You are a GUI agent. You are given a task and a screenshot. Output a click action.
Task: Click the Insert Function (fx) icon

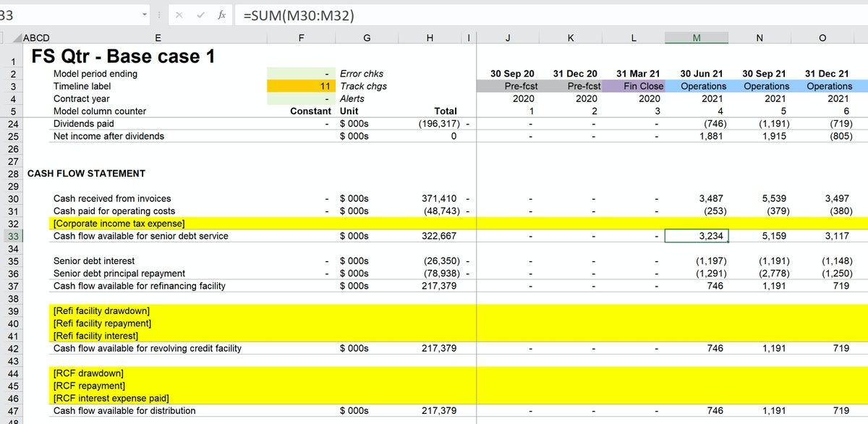(223, 13)
